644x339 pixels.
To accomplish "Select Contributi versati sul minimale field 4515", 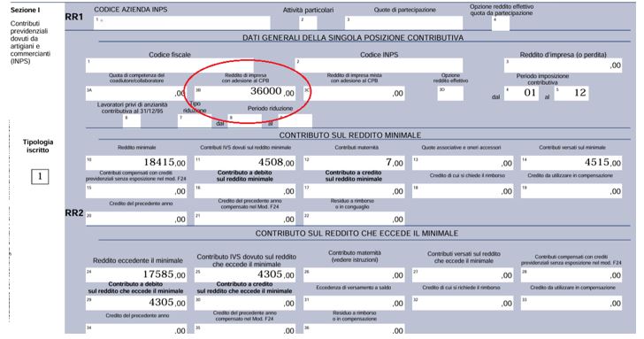I will tap(571, 163).
